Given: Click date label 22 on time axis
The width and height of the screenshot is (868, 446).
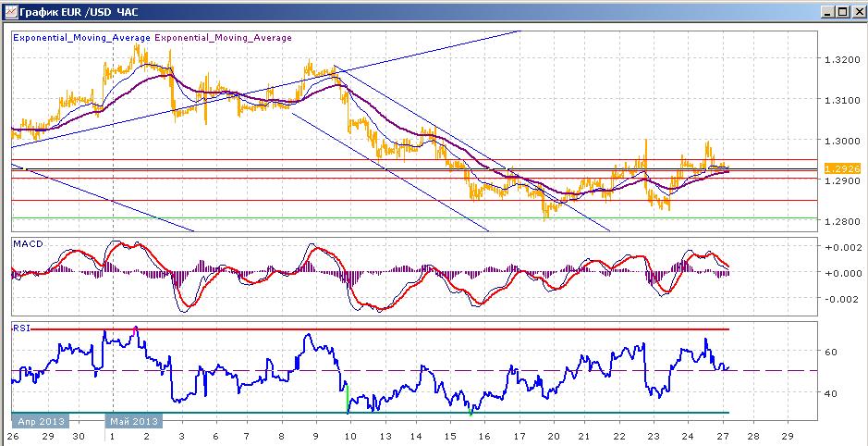Looking at the screenshot, I should point(620,436).
